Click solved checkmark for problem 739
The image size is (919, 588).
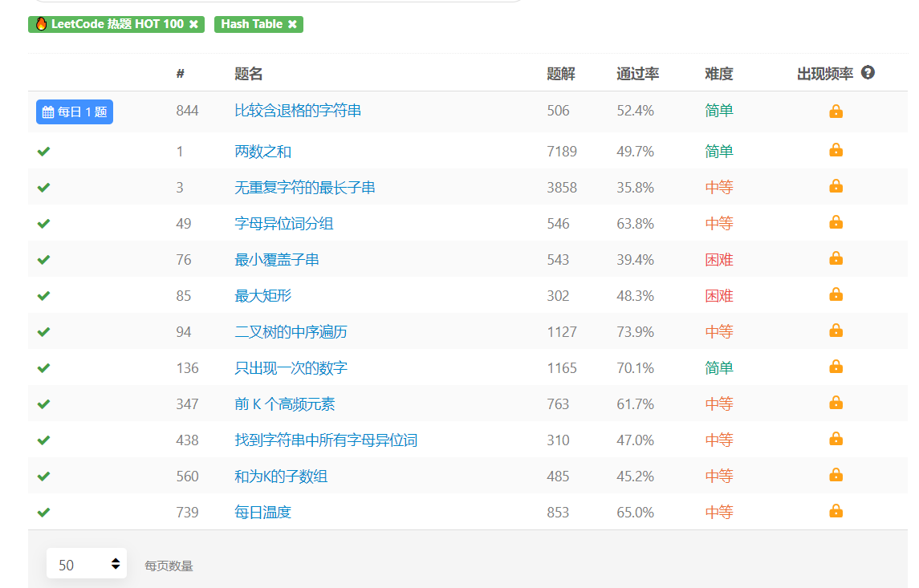(x=43, y=513)
